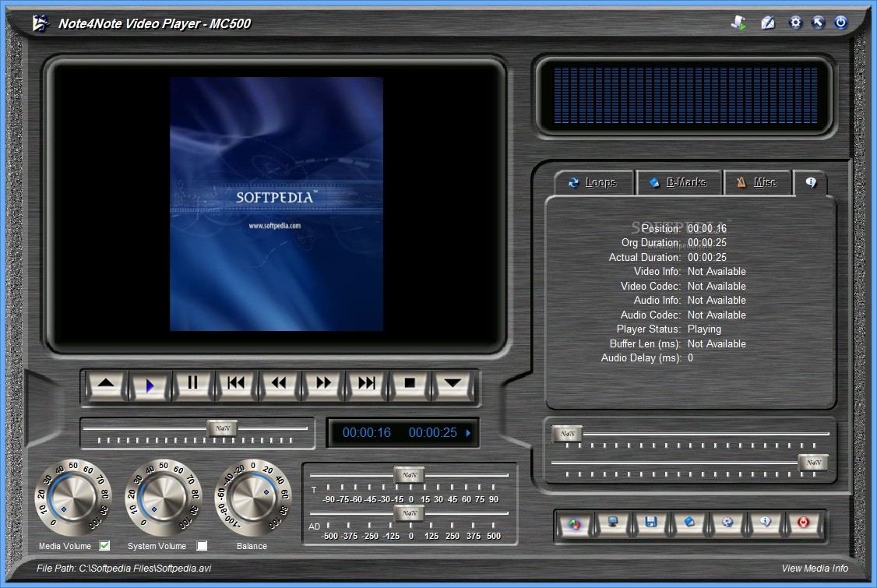Viewport: 877px width, 588px height.
Task: Click the Audio Codec 'Not Available' value
Action: point(717,315)
